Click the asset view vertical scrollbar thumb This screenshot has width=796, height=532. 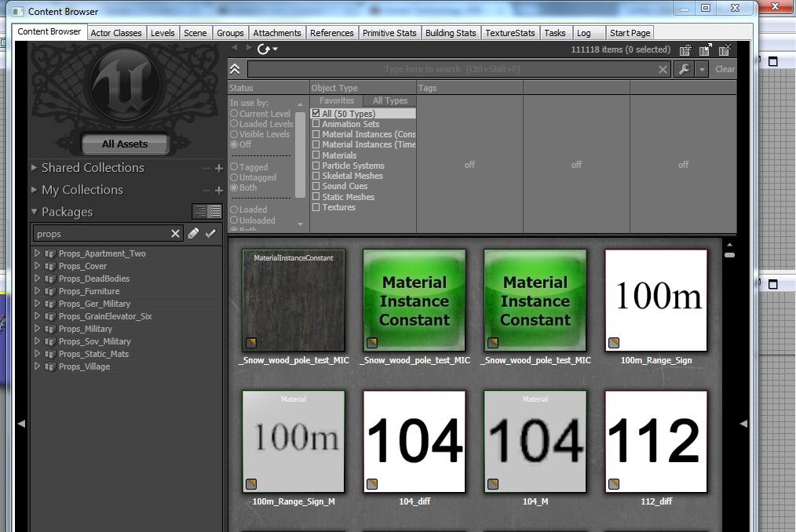[729, 255]
